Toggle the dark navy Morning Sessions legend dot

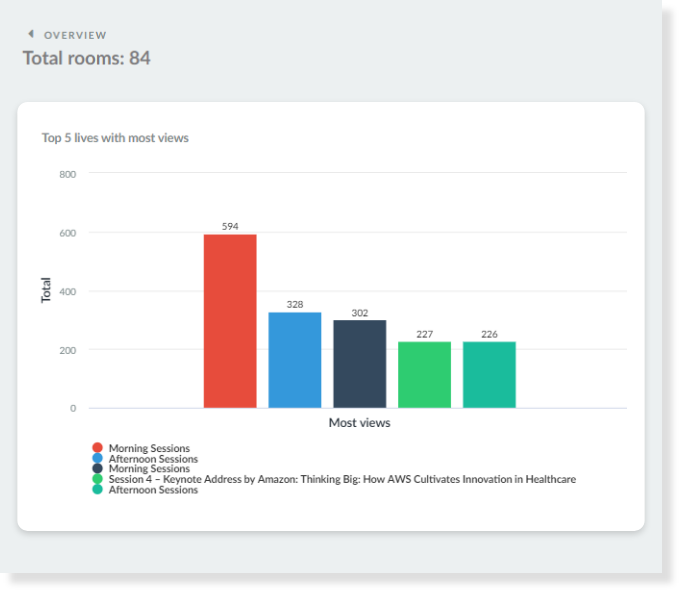[x=97, y=469]
